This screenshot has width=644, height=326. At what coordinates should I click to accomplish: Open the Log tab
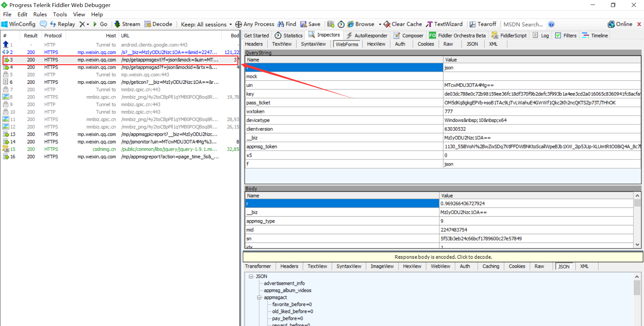click(541, 35)
